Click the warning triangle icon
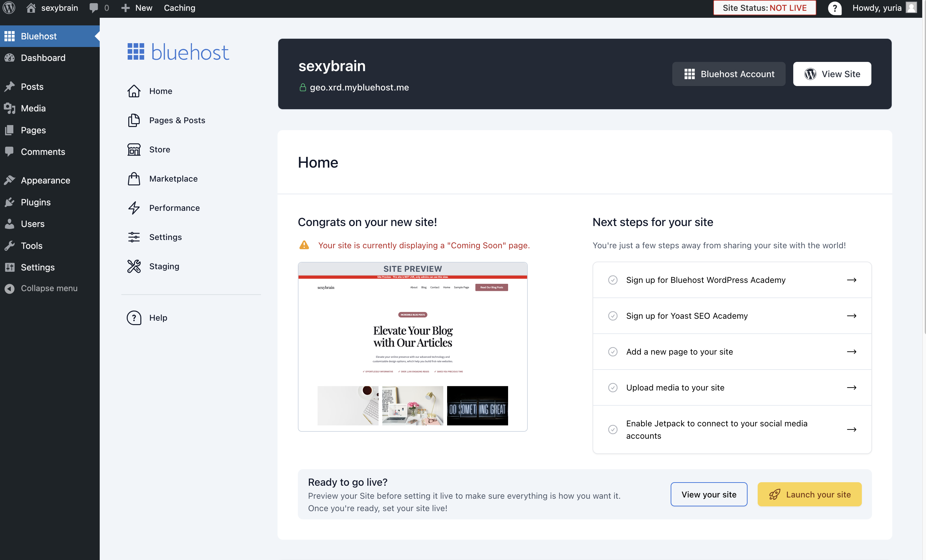 [304, 245]
